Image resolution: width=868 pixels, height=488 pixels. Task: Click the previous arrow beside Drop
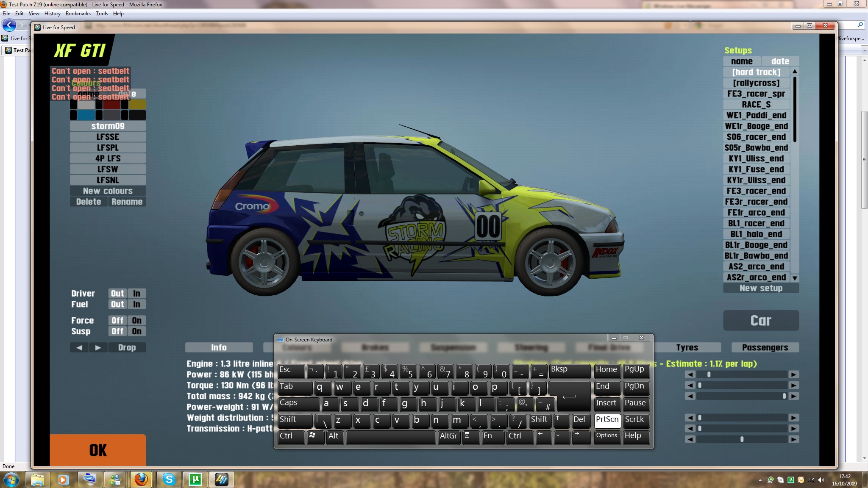pos(79,347)
